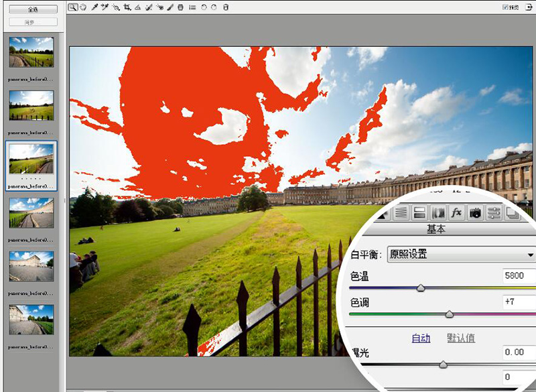Viewport: 536px width, 392px height.
Task: Open the 白平衡 white balance dropdown
Action: (529, 253)
